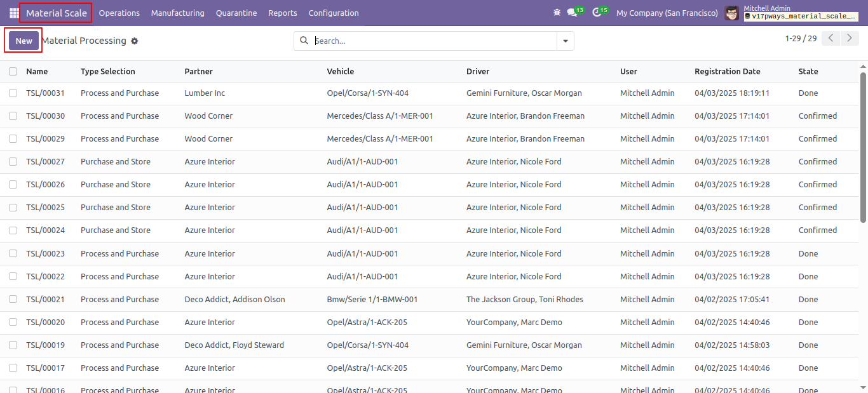The width and height of the screenshot is (868, 393).
Task: Click the debug bug icon in navbar
Action: (557, 13)
